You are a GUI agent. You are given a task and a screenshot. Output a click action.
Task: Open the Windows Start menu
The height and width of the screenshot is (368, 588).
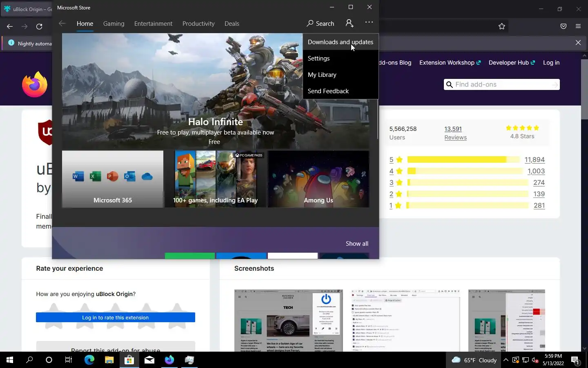coord(10,360)
